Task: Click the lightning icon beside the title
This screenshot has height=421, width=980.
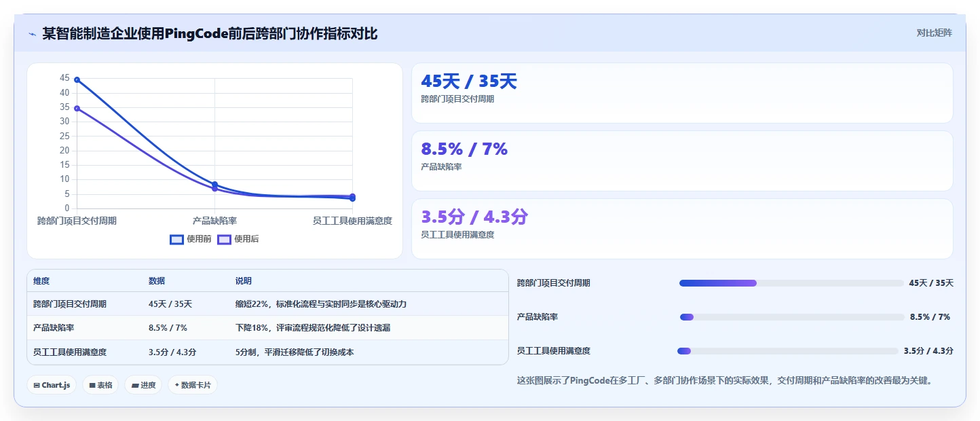Action: pyautogui.click(x=32, y=34)
